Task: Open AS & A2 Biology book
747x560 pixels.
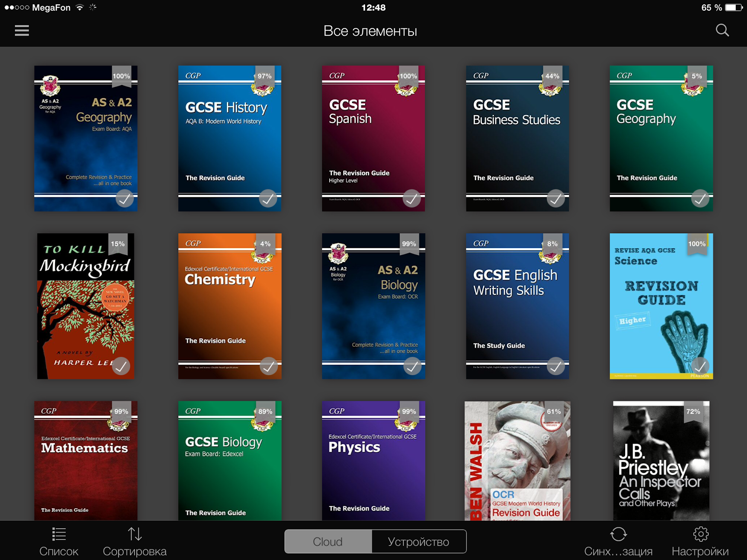Action: (373, 306)
